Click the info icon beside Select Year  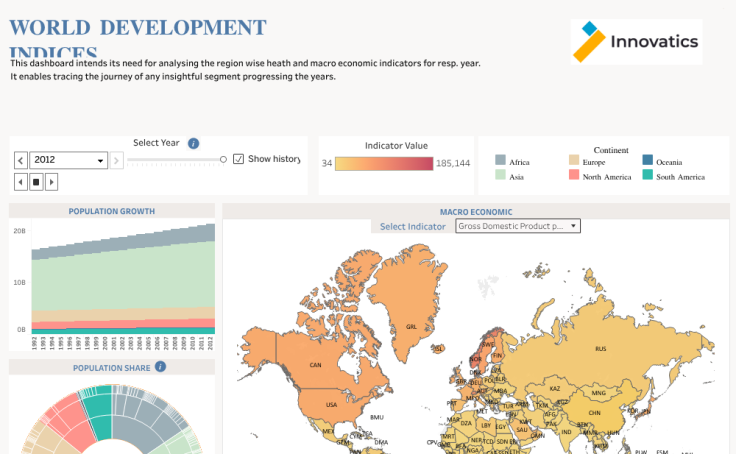193,143
